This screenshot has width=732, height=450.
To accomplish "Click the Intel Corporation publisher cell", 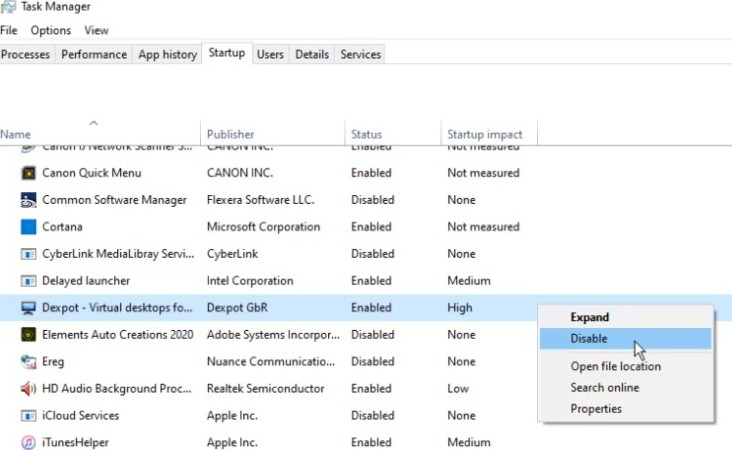I will pos(250,281).
